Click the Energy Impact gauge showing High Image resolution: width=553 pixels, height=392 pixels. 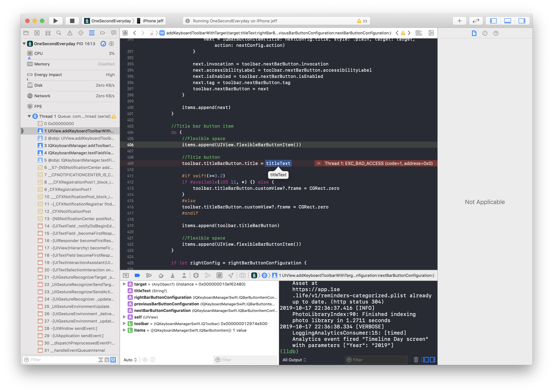pos(70,75)
